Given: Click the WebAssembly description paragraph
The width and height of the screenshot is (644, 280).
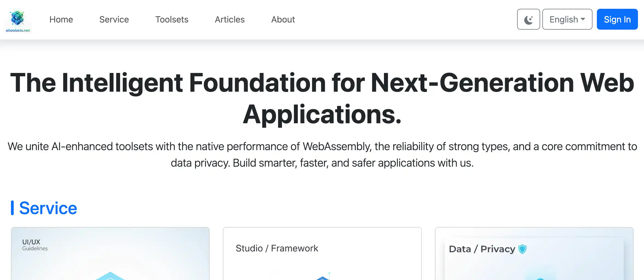Looking at the screenshot, I should (x=322, y=155).
